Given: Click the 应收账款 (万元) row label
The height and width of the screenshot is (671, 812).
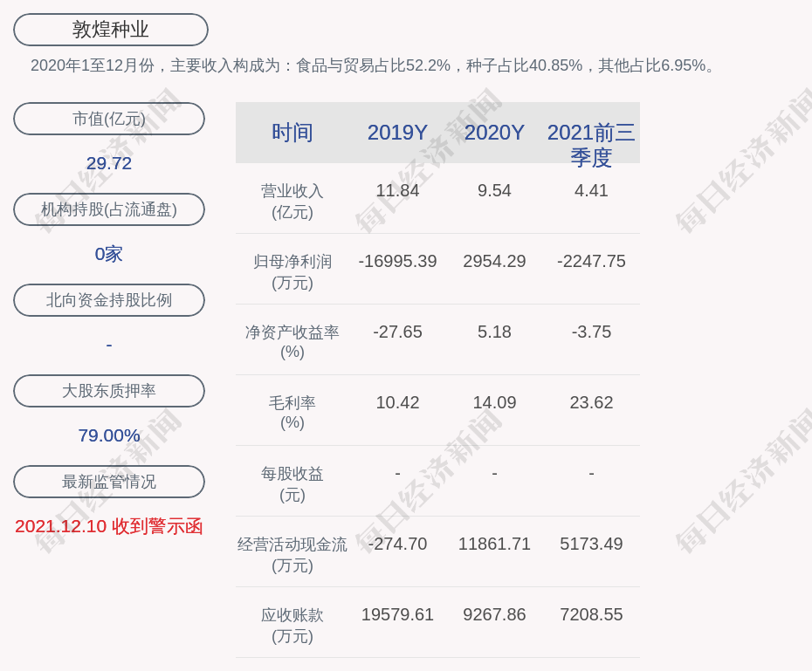Looking at the screenshot, I should coord(292,626).
